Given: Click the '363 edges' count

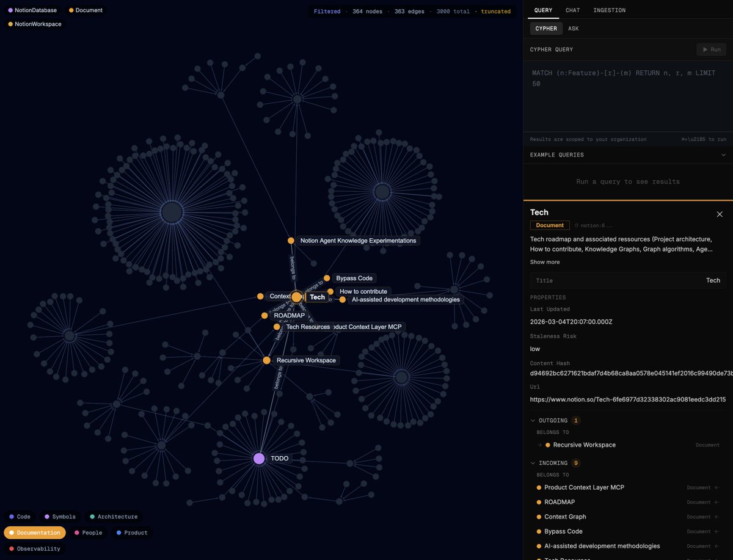Looking at the screenshot, I should click(x=409, y=12).
